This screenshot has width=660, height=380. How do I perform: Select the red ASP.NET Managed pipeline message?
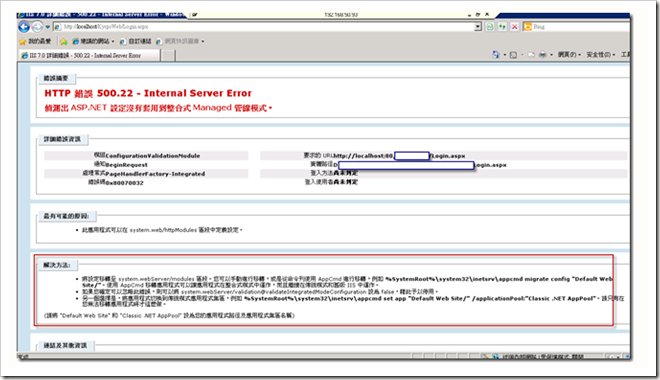[158, 108]
